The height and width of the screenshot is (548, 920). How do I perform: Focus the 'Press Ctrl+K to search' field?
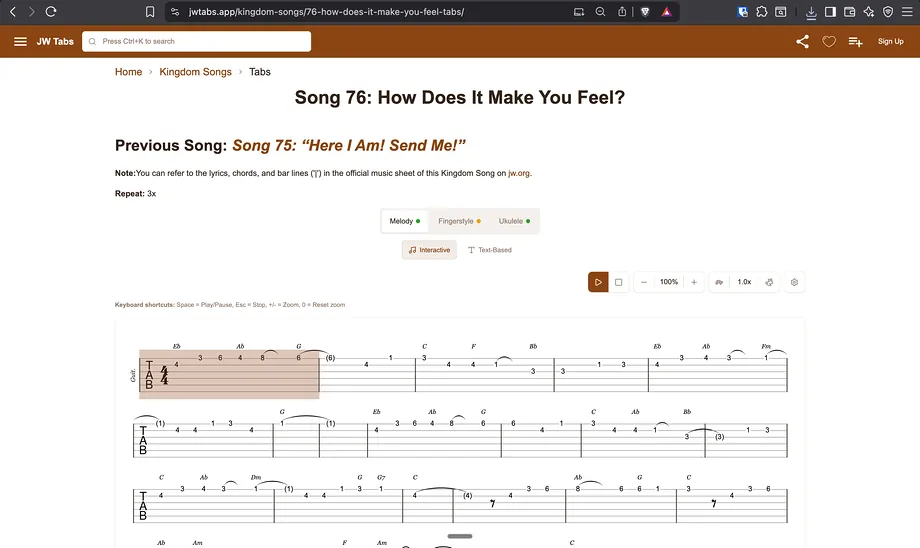point(197,42)
